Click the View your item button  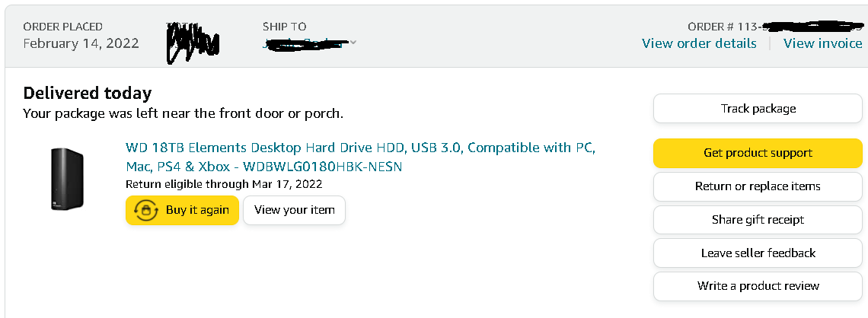pos(294,210)
